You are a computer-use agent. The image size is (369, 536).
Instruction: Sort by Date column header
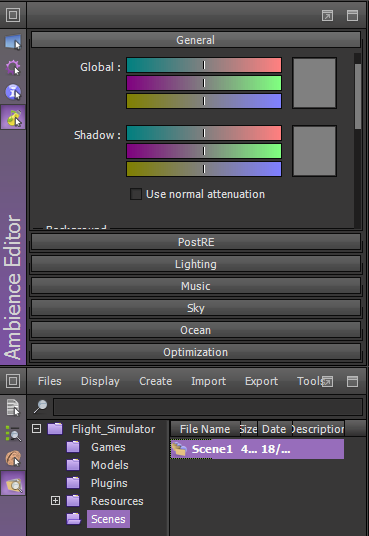tap(275, 429)
